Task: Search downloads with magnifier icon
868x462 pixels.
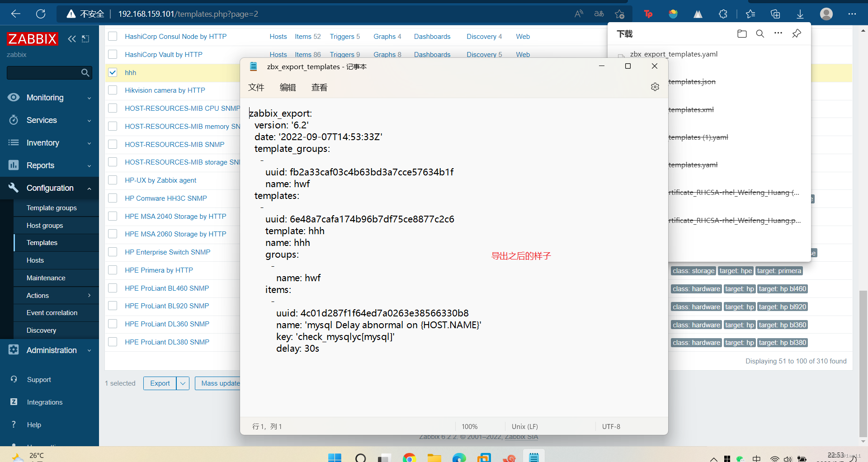Action: (x=760, y=34)
